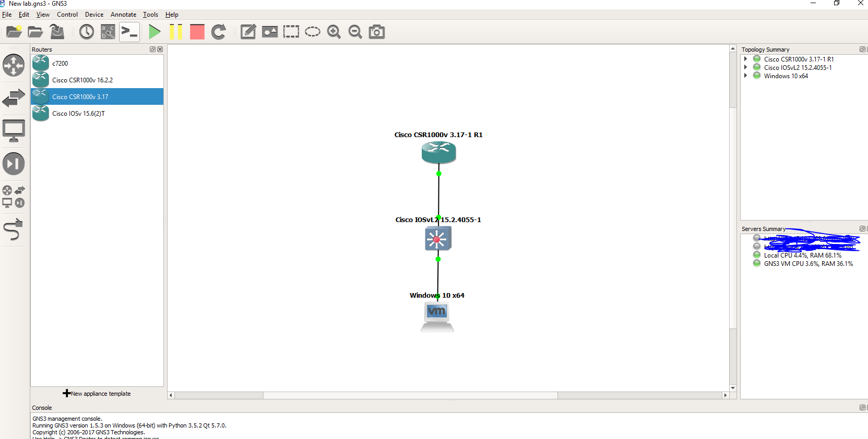This screenshot has width=868, height=439.
Task: Open the File menu
Action: click(x=7, y=15)
